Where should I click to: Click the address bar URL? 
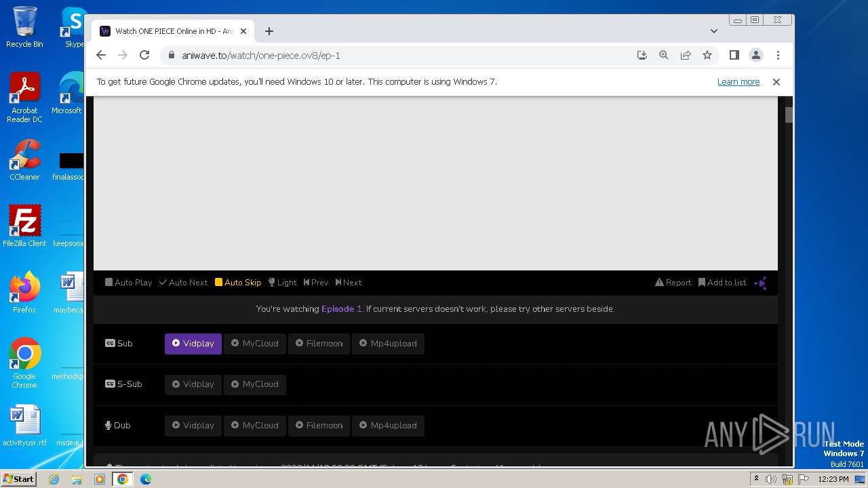coord(261,56)
